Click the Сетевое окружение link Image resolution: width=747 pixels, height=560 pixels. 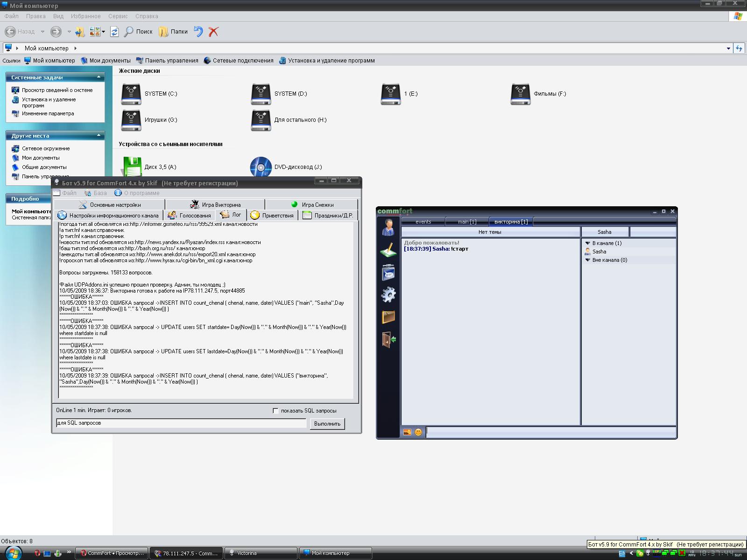tap(46, 148)
